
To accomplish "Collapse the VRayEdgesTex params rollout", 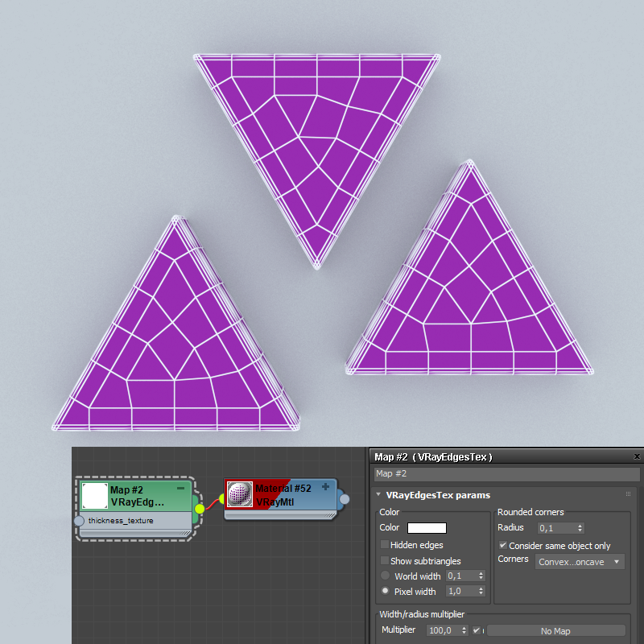I will (378, 494).
